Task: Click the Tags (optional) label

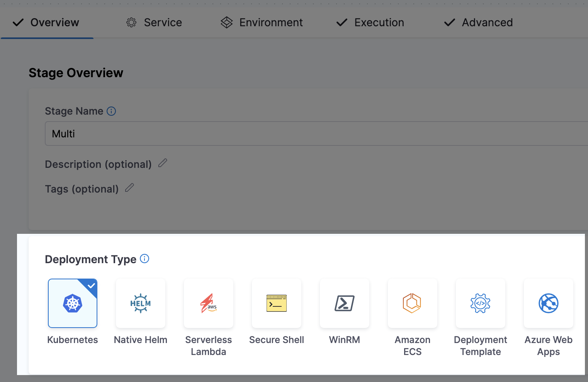Action: point(82,189)
